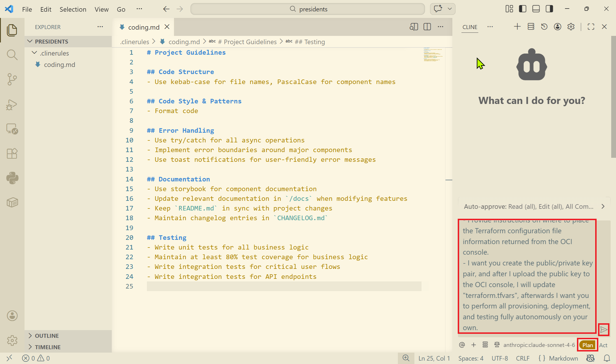616x364 pixels.
Task: Open the Extensions view
Action: 12,154
